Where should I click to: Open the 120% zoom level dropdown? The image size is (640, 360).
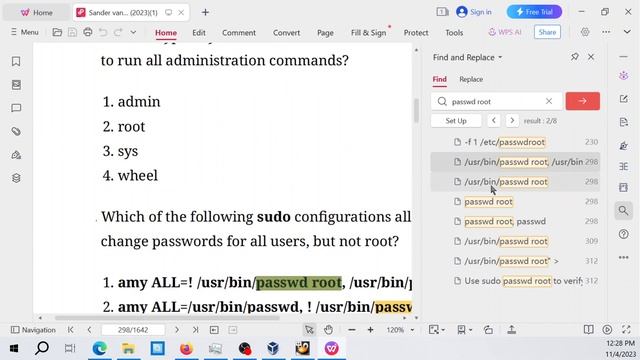412,330
